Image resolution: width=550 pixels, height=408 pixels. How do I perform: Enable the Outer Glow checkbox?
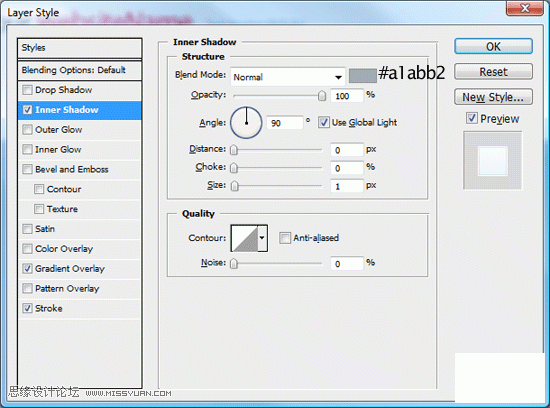point(27,130)
